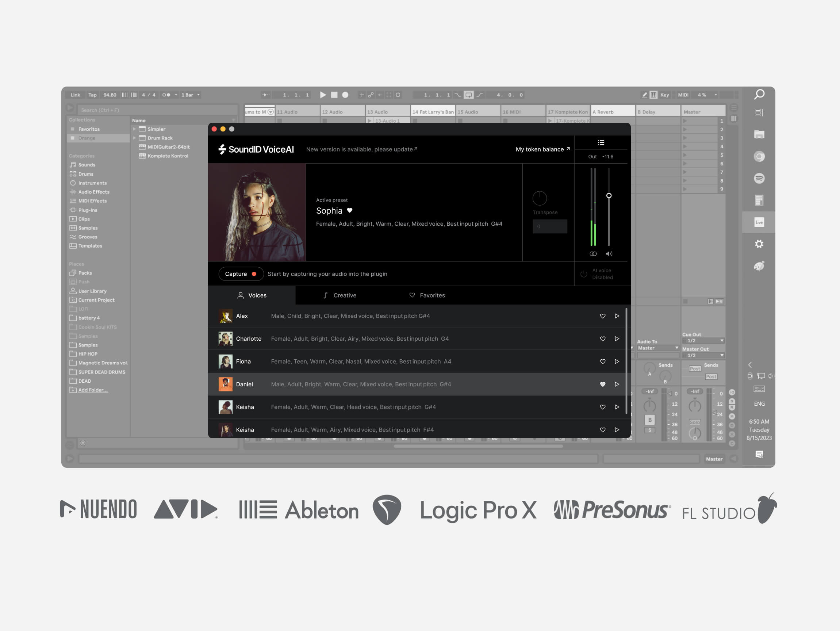Image resolution: width=840 pixels, height=631 pixels.
Task: Open the settings gear taskbar icon
Action: (759, 244)
